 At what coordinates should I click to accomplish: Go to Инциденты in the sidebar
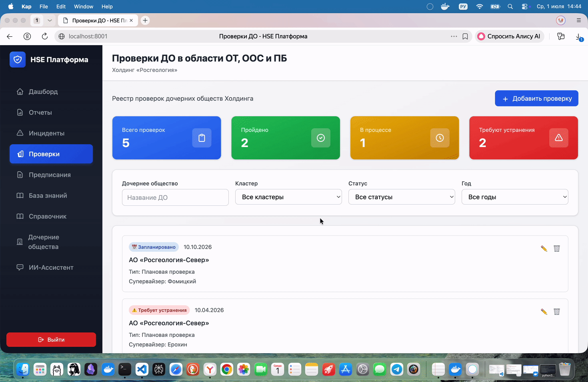point(51,133)
